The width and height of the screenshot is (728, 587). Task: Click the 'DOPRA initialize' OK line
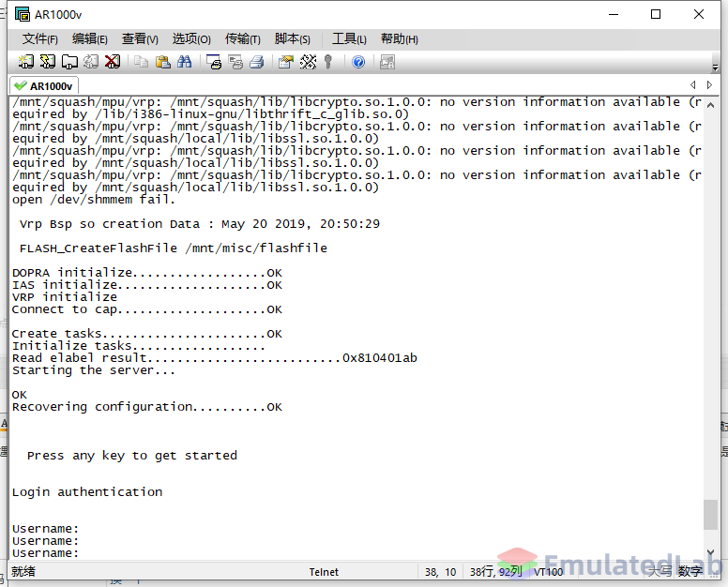[146, 272]
